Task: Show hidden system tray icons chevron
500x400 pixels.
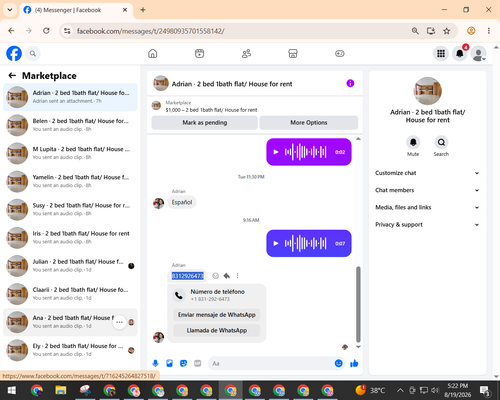Action: [x=400, y=390]
